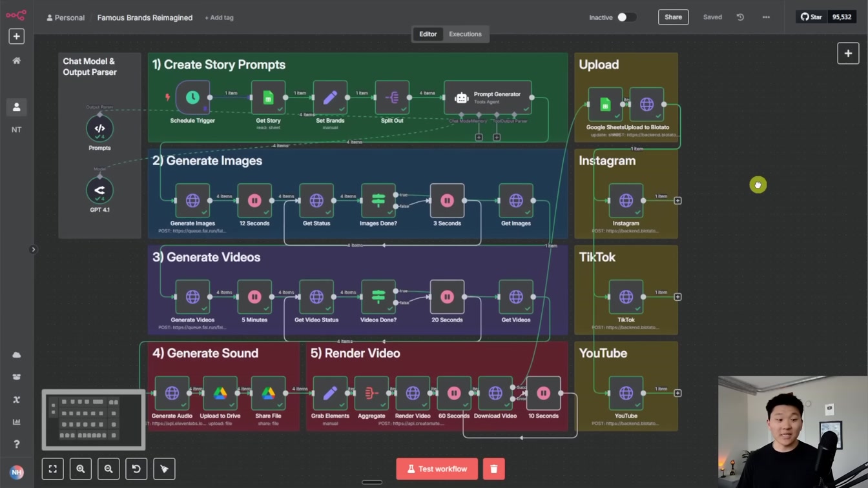Switch to the Editor tab
Screen dimensions: 868x488
[x=428, y=34]
